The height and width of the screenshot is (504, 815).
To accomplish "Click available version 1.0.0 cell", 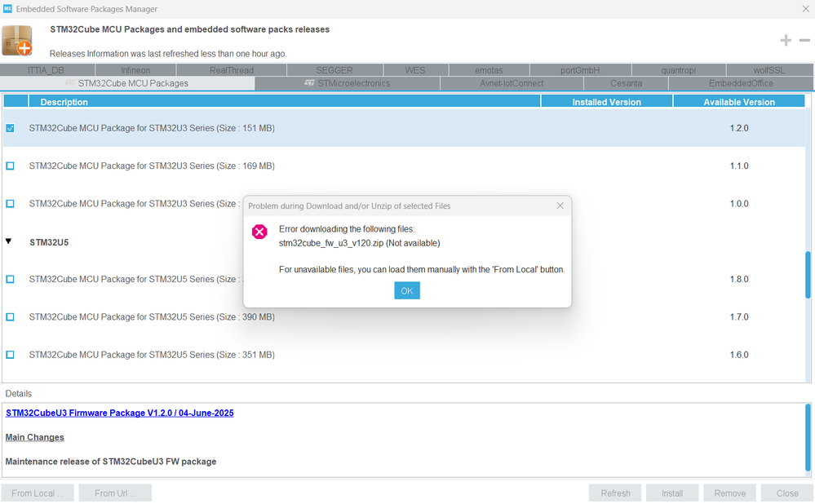I will (x=739, y=204).
